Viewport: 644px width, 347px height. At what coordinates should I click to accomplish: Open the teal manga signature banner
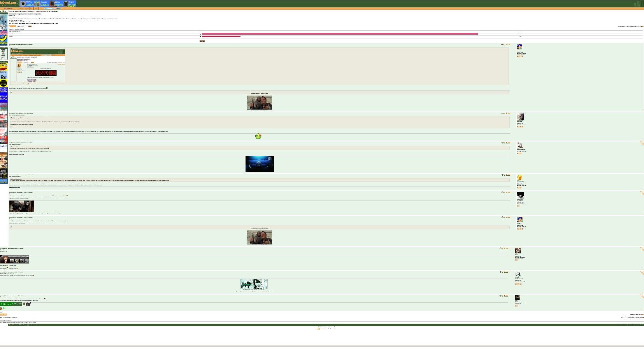254,284
